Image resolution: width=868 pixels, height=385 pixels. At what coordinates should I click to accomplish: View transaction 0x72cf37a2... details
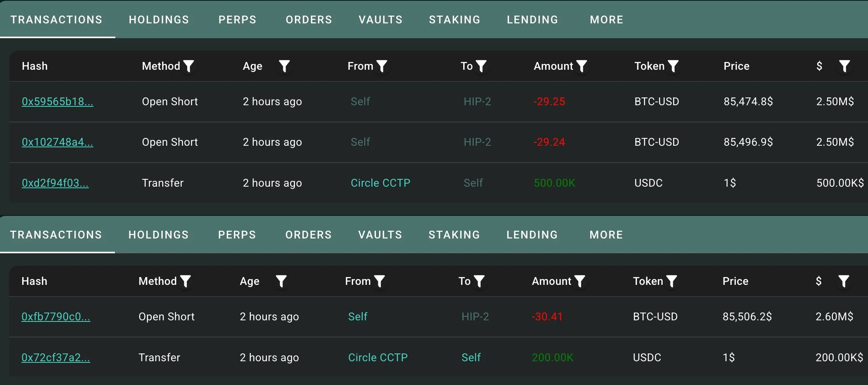coord(56,357)
